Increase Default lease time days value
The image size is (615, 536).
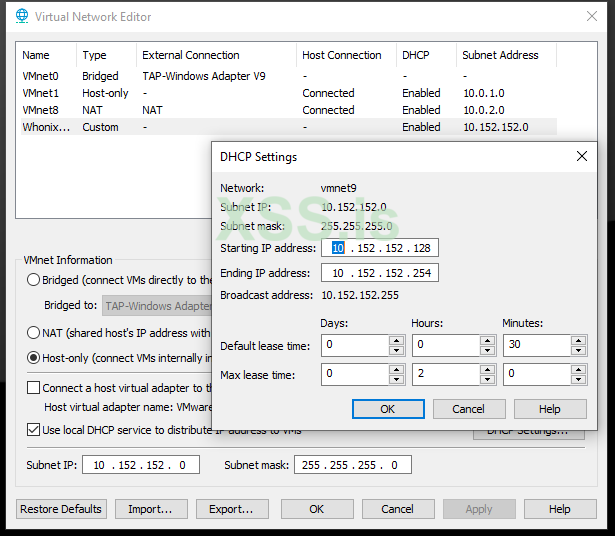pos(397,340)
